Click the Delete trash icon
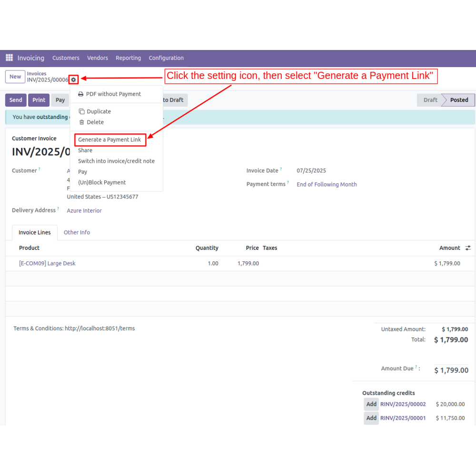 click(81, 122)
